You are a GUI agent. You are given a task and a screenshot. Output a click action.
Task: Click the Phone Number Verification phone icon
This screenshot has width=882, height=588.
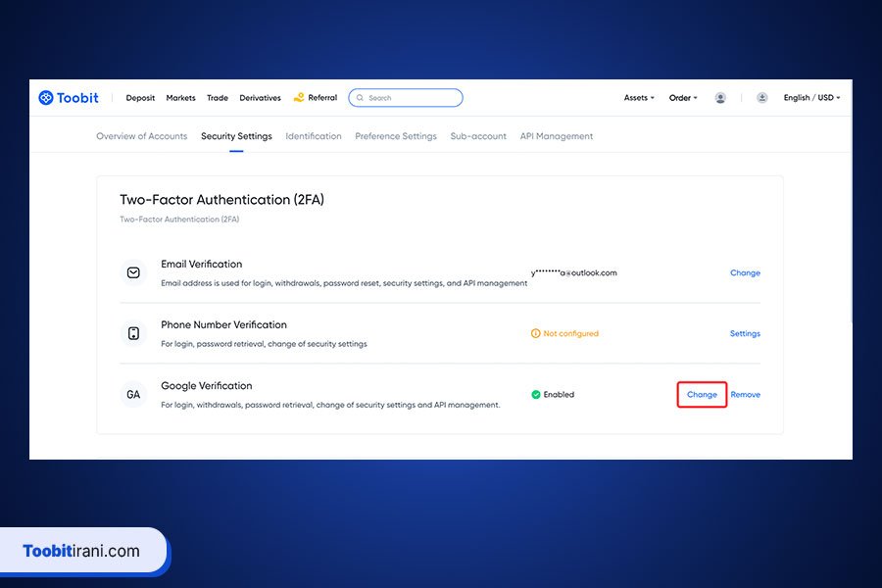click(133, 333)
